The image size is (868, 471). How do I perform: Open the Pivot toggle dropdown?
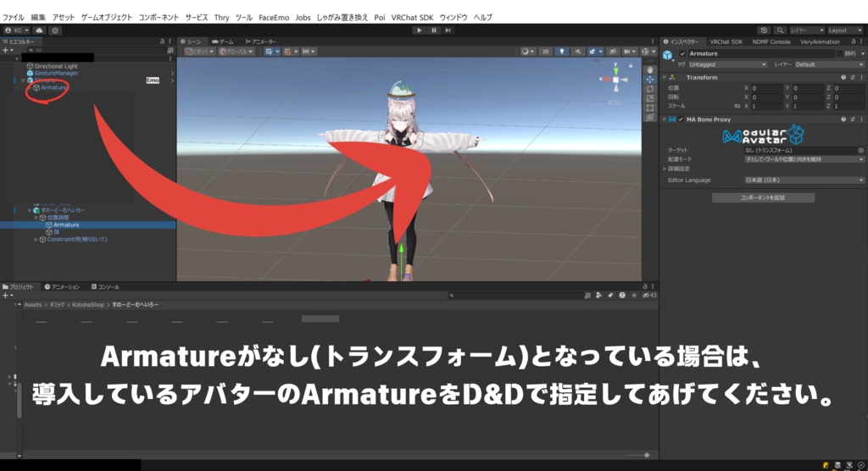pyautogui.click(x=200, y=52)
